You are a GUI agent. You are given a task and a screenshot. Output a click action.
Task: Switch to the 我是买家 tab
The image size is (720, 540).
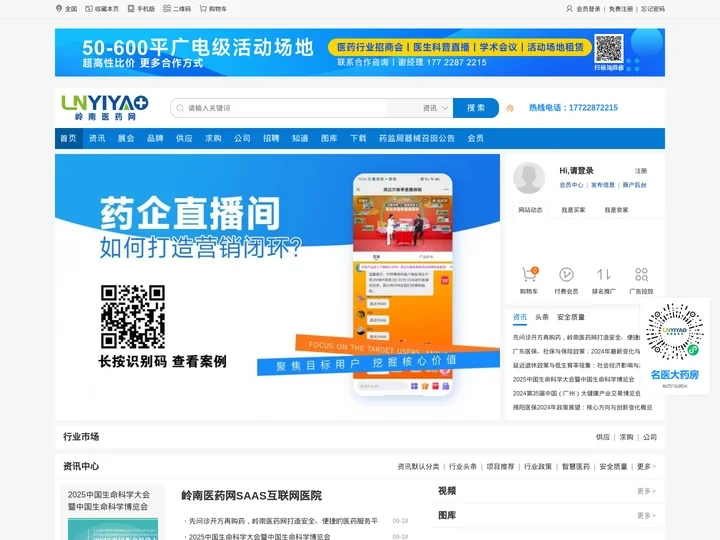point(573,210)
